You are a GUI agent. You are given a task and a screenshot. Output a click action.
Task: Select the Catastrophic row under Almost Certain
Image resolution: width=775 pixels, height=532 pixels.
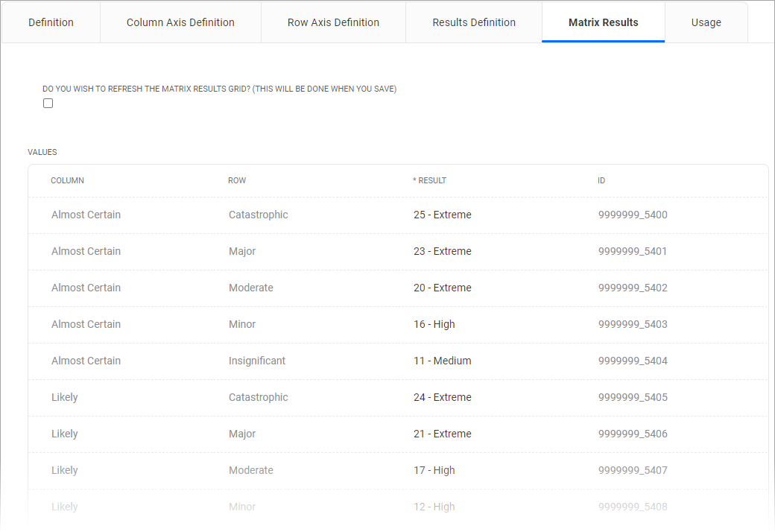(258, 215)
